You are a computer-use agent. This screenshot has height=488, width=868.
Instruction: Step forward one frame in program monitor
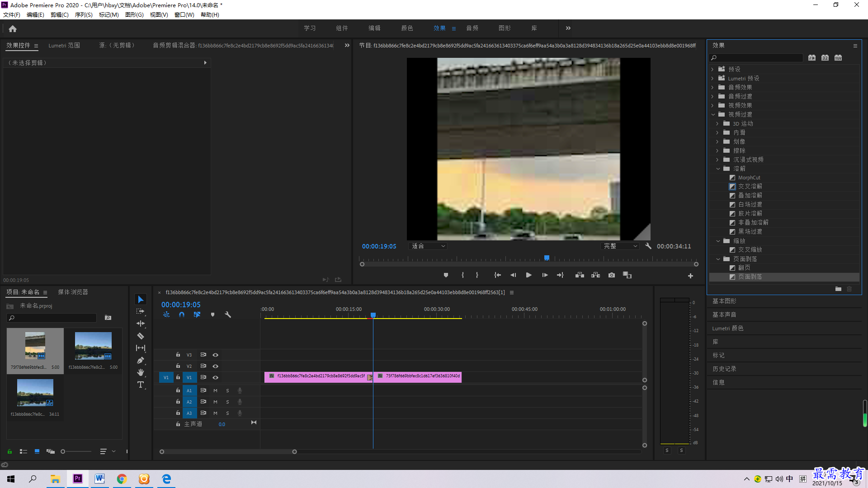[x=545, y=275]
